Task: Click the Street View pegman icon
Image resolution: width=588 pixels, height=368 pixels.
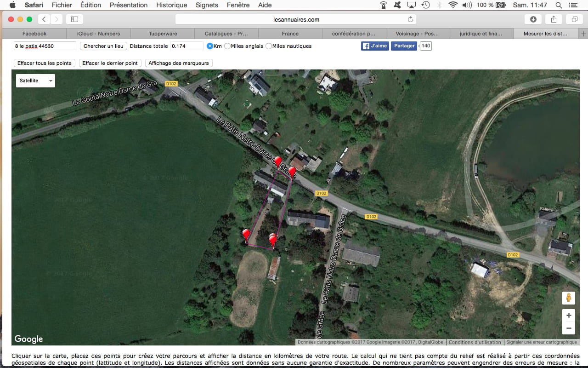Action: coord(569,298)
